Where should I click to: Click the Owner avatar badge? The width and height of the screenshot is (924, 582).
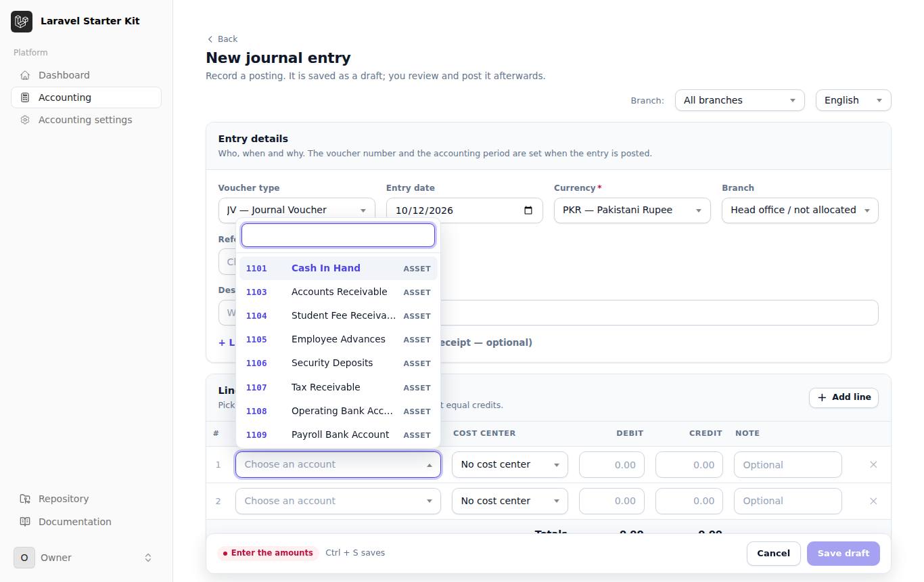(24, 558)
